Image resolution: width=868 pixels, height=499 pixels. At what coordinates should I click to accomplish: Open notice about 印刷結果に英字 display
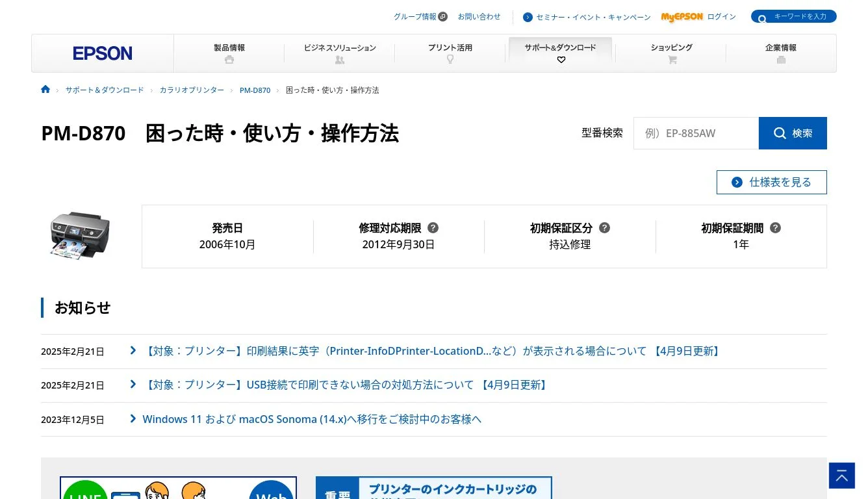(432, 351)
